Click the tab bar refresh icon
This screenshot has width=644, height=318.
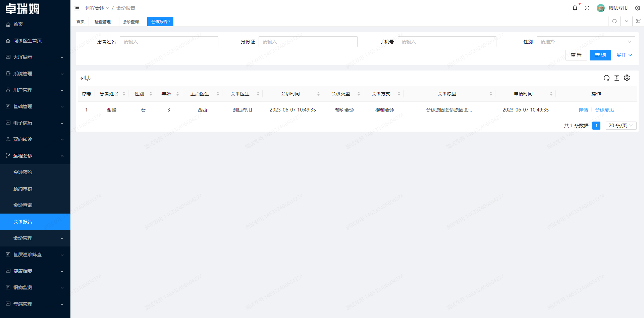coord(614,21)
